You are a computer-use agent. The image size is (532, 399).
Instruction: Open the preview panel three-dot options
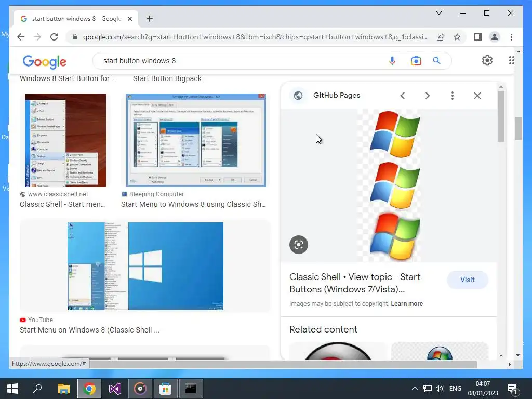pos(453,96)
